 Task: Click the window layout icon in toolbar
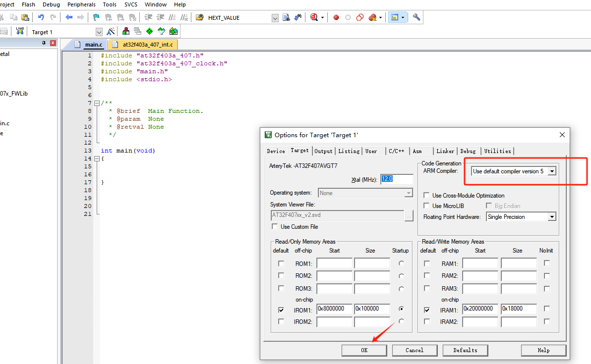pyautogui.click(x=394, y=17)
